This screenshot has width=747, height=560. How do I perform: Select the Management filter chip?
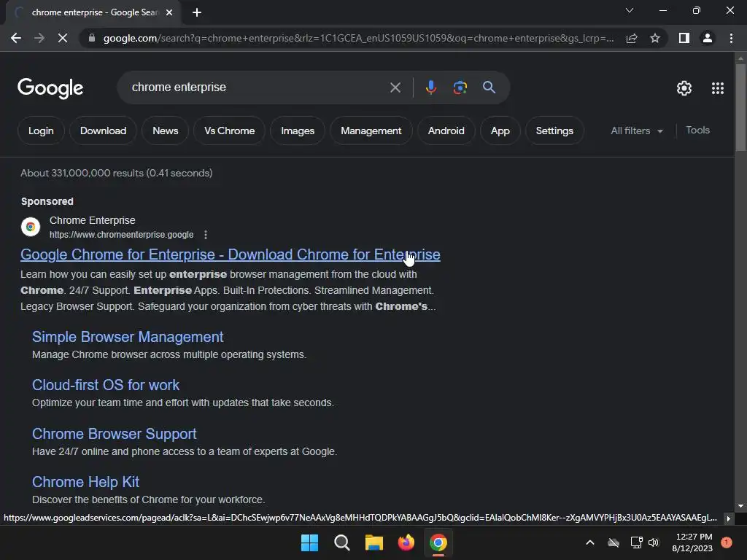tap(371, 131)
